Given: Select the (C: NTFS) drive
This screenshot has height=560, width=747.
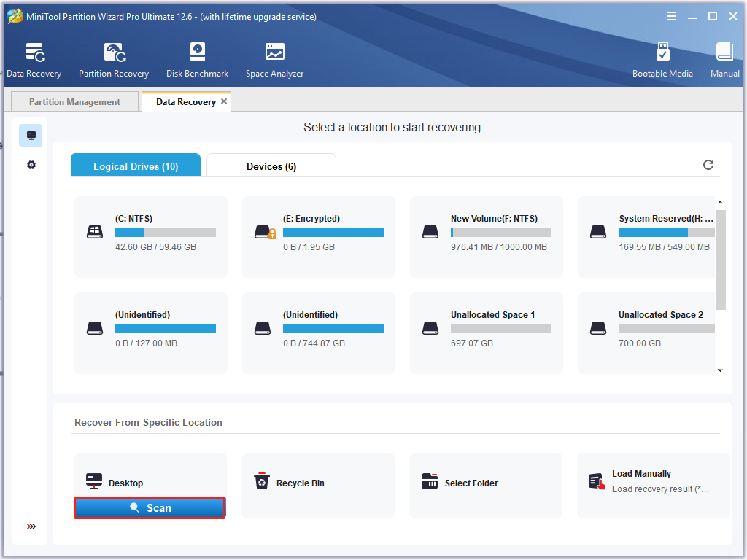Looking at the screenshot, I should coord(151,237).
